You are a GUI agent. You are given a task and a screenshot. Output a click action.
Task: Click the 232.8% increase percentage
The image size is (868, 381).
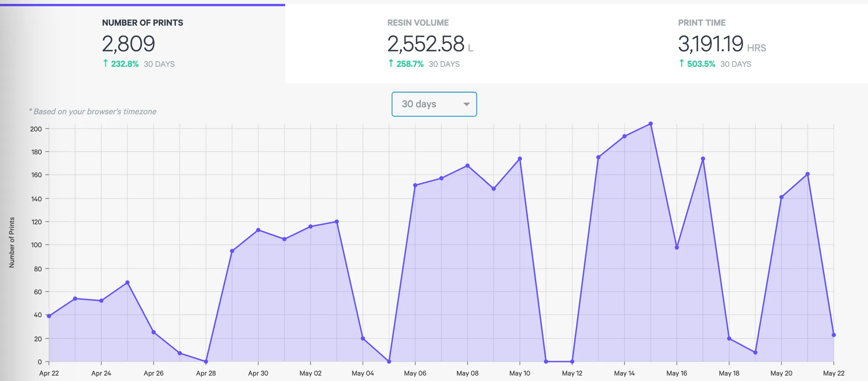point(125,64)
